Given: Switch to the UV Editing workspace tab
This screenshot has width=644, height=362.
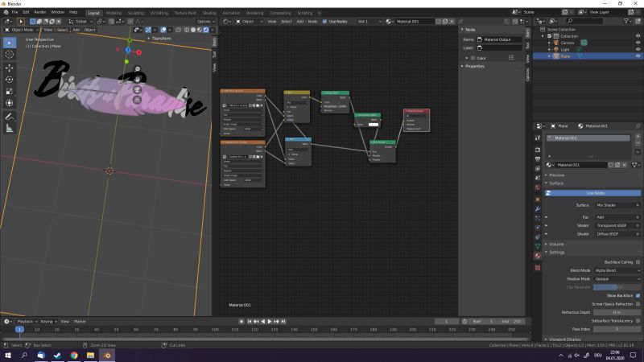Looking at the screenshot, I should 159,13.
